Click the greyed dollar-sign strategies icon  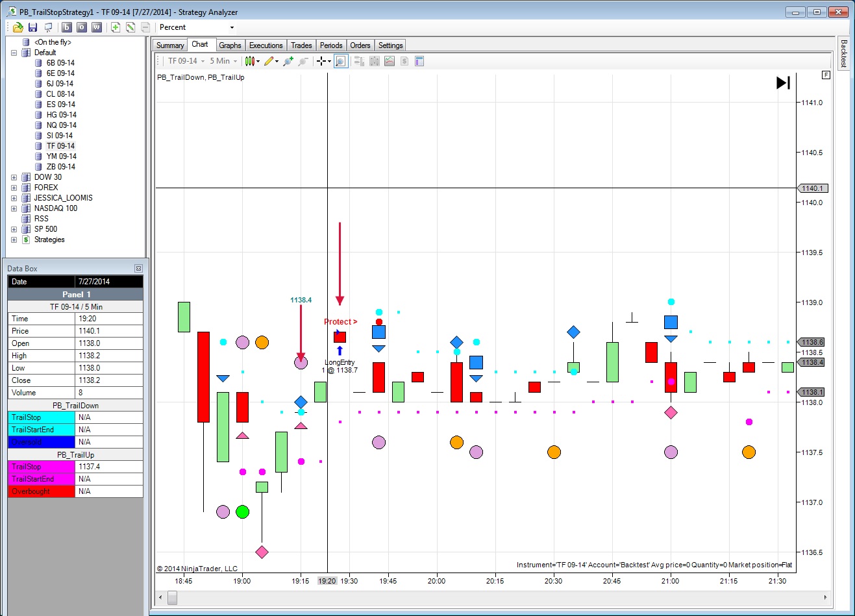point(404,61)
